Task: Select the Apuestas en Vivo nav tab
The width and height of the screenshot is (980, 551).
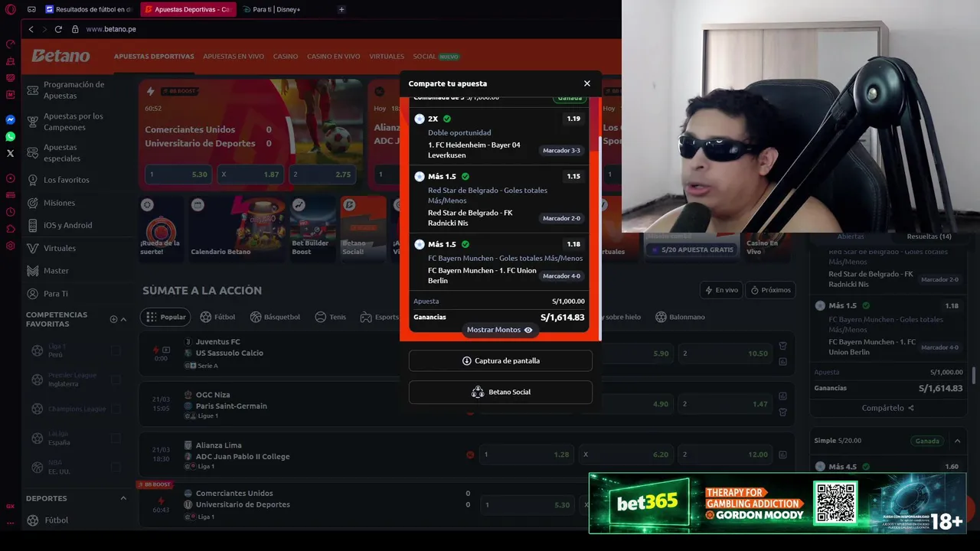Action: coord(234,57)
